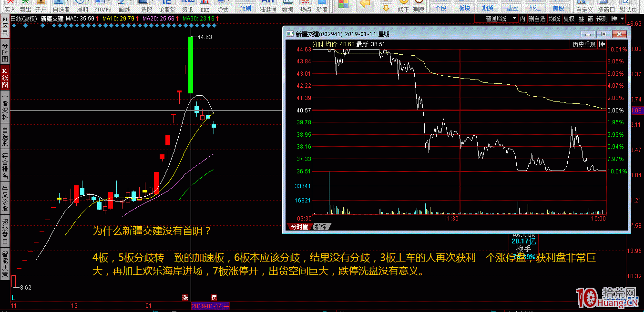Switch to the 分时图 sidebar tab
This screenshot has height=312, width=644.
click(5, 52)
